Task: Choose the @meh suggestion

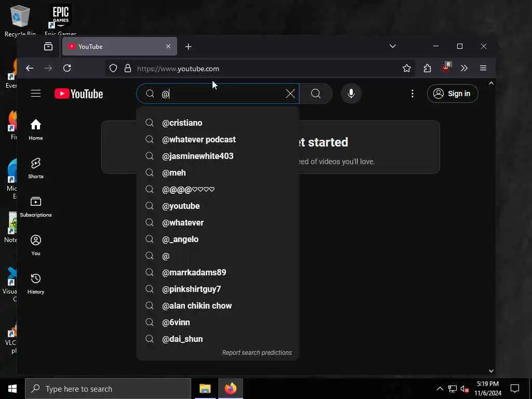Action: [218, 172]
